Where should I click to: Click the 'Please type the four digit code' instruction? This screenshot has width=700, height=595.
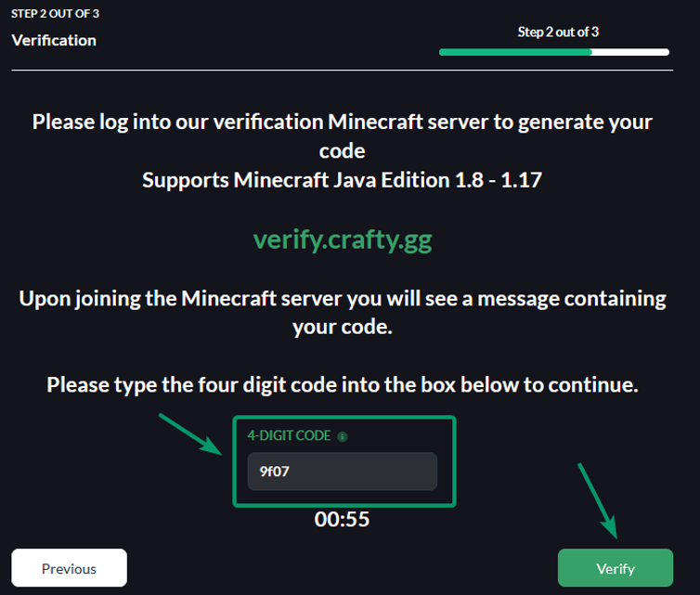343,385
